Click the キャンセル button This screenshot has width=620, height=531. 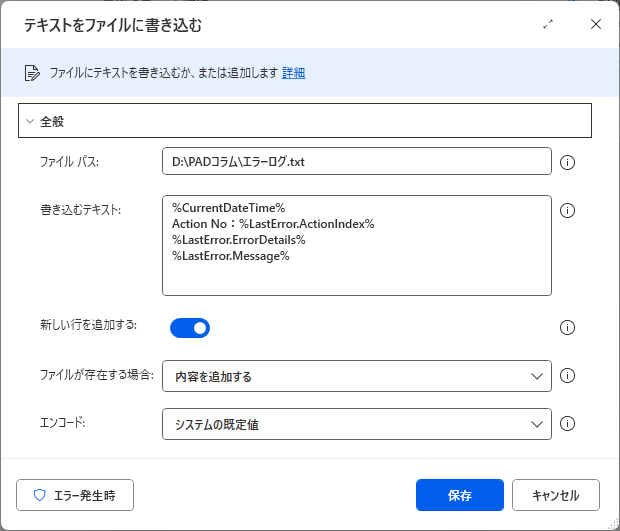pos(556,495)
